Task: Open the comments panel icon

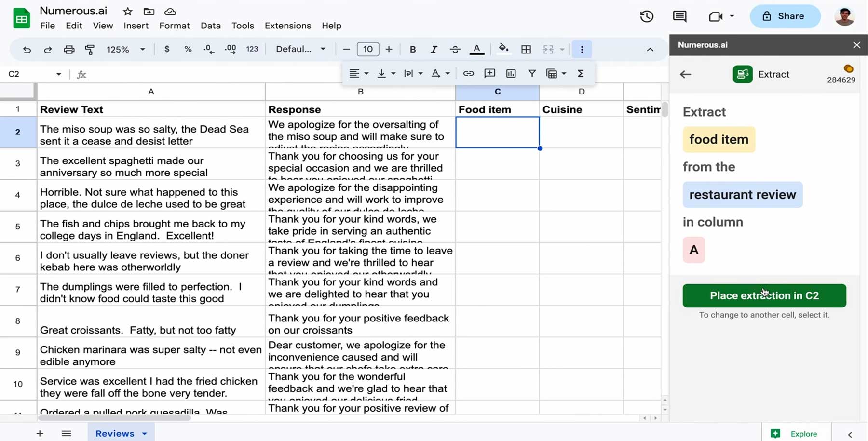Action: pos(679,16)
